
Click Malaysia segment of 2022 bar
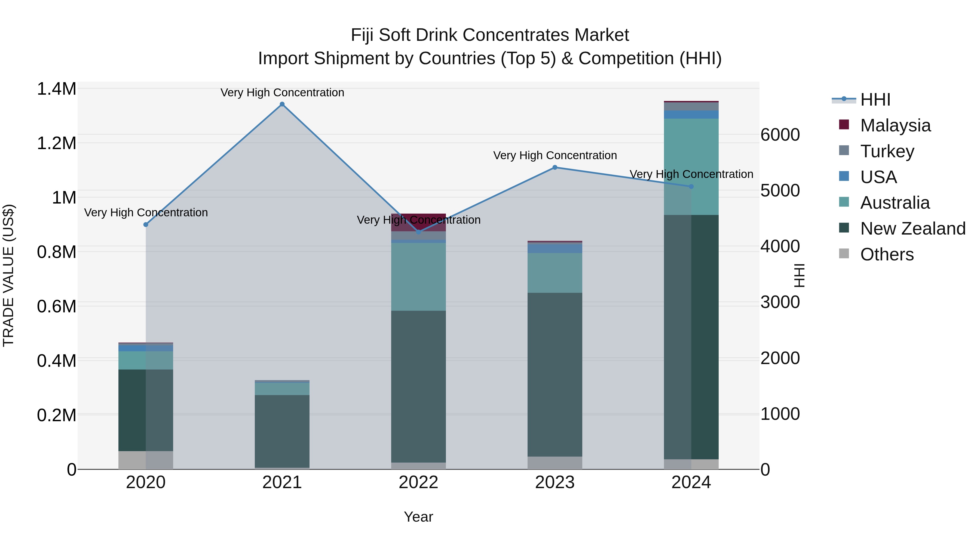click(418, 223)
